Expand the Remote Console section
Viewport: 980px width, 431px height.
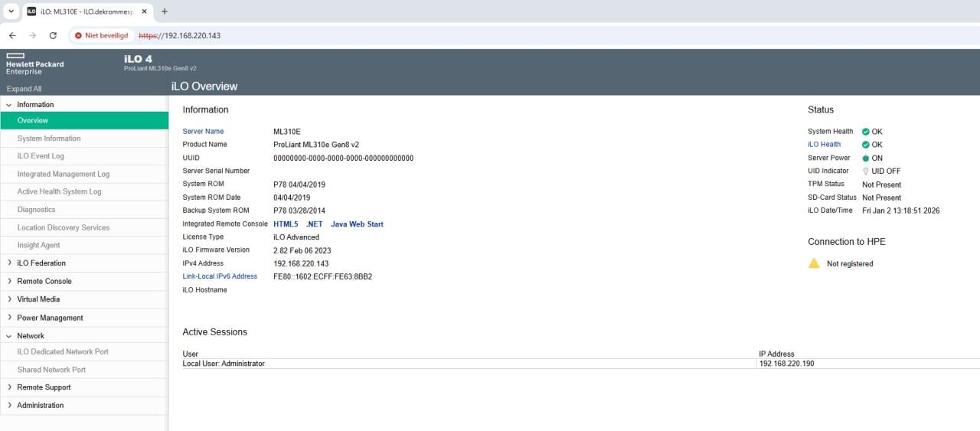pos(9,281)
